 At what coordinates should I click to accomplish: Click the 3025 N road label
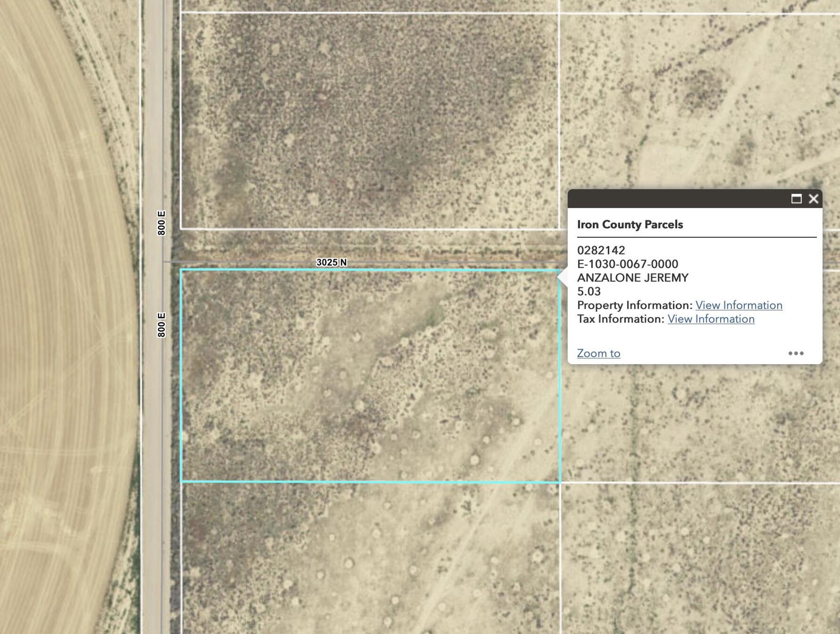pyautogui.click(x=331, y=262)
